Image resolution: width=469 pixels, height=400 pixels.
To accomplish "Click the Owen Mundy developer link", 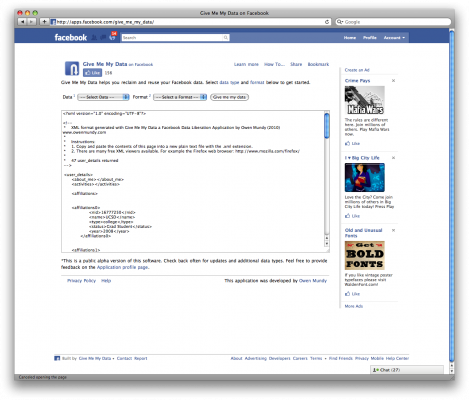I will pyautogui.click(x=313, y=281).
